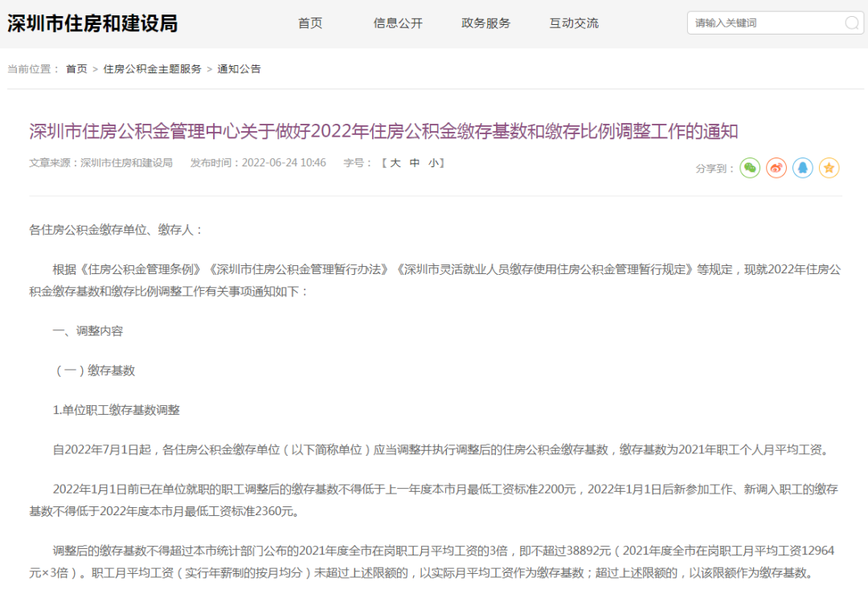Share article to QQ
Viewport: 868px width, 598px height.
coord(803,168)
